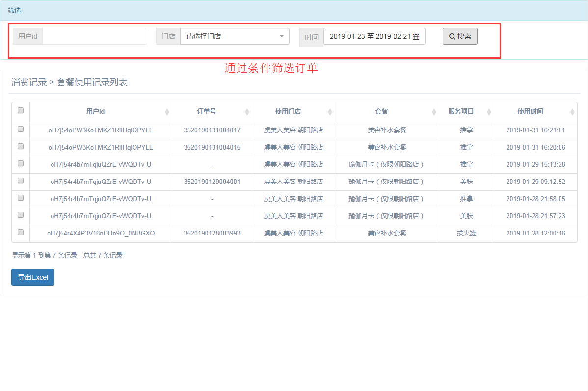588x391 pixels.
Task: Focus the 用户id input field
Action: click(x=94, y=36)
